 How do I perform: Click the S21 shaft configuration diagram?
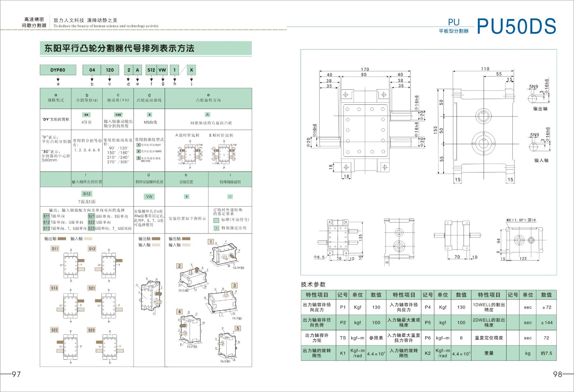pyautogui.click(x=109, y=305)
